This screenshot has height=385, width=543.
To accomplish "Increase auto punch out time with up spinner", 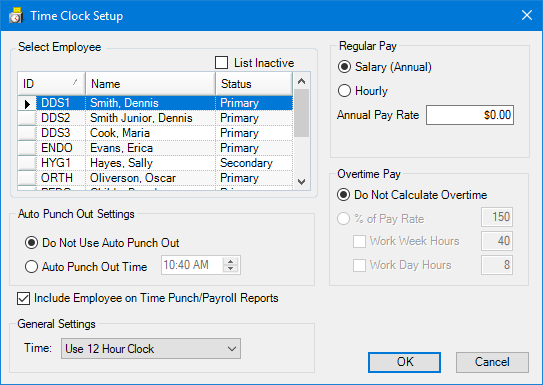I will coord(231,261).
